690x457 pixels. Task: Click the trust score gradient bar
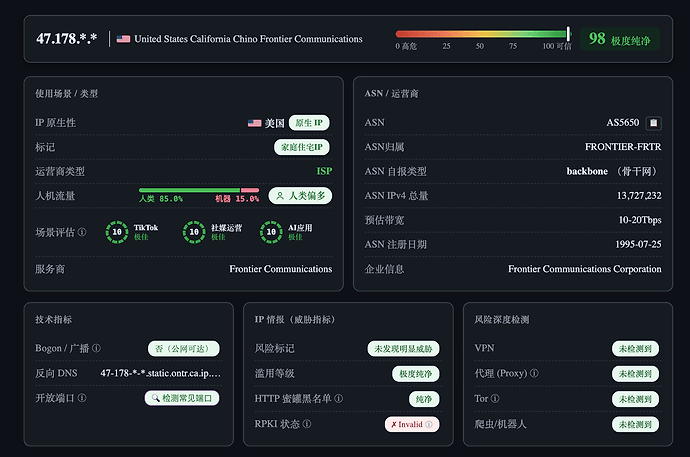pyautogui.click(x=482, y=33)
